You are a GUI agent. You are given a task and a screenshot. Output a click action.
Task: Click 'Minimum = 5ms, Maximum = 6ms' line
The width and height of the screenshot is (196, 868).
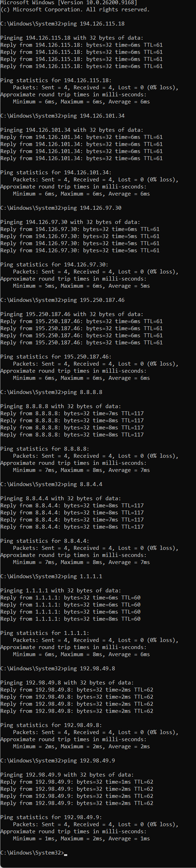click(x=81, y=286)
